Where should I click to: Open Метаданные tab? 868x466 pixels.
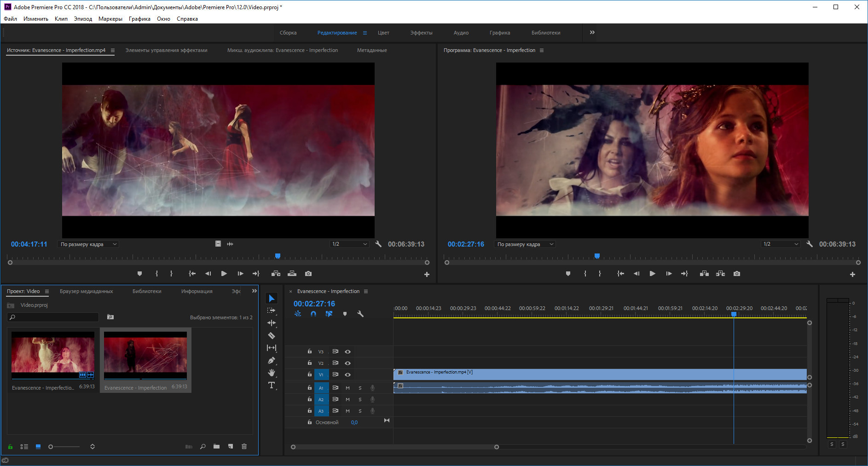[372, 50]
